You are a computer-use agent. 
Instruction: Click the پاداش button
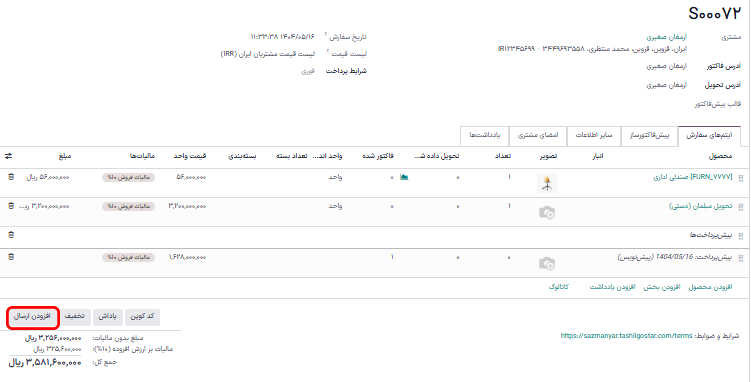pos(108,317)
